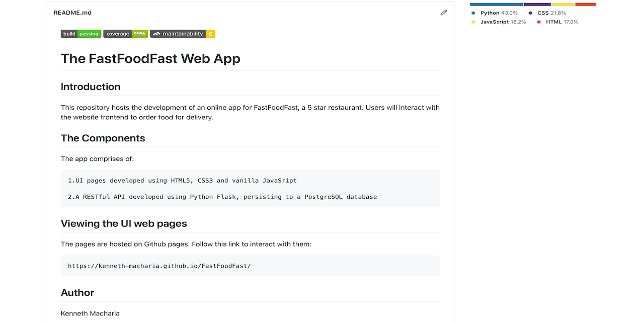
Task: Click the coverage 99% badge
Action: [x=125, y=34]
